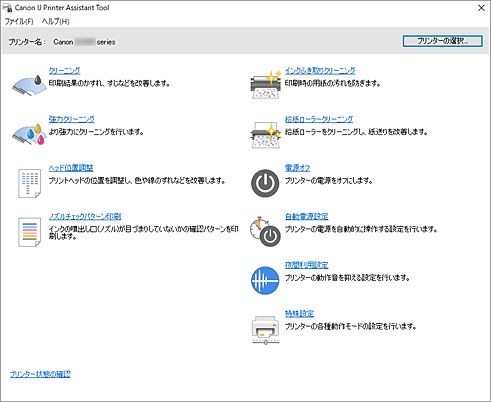This screenshot has width=491, height=402.
Task: Click the Auto Power stopwatch icon
Action: coord(265,232)
